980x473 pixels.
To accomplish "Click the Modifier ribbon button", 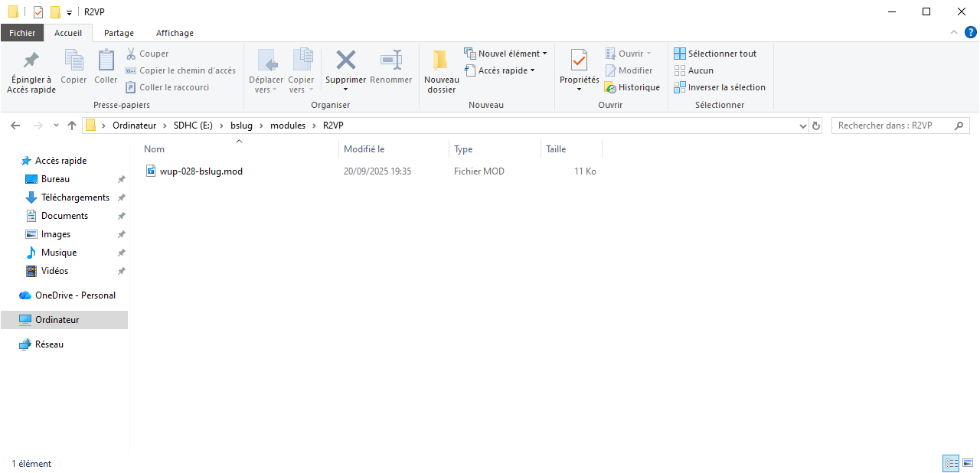I will point(629,70).
